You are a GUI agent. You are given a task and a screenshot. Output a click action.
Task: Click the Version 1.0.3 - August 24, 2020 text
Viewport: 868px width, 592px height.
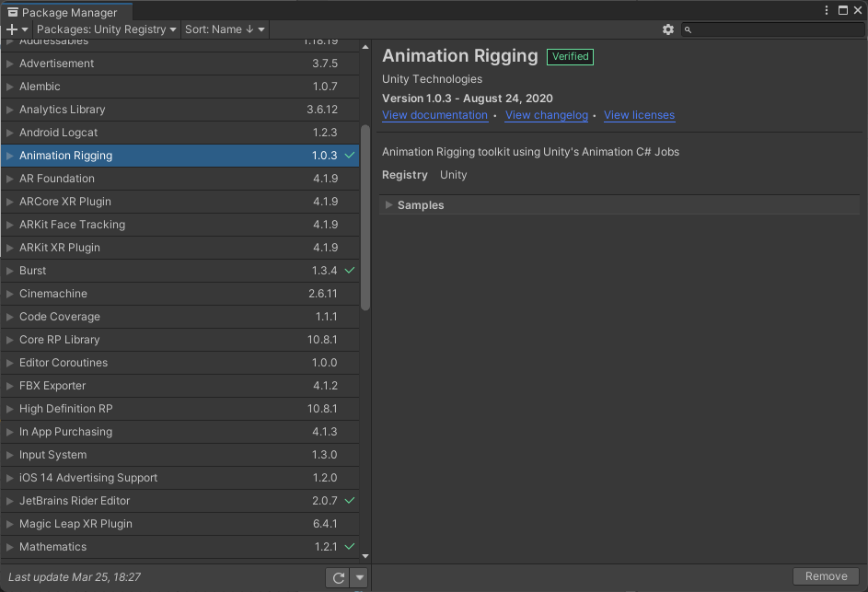tap(468, 99)
